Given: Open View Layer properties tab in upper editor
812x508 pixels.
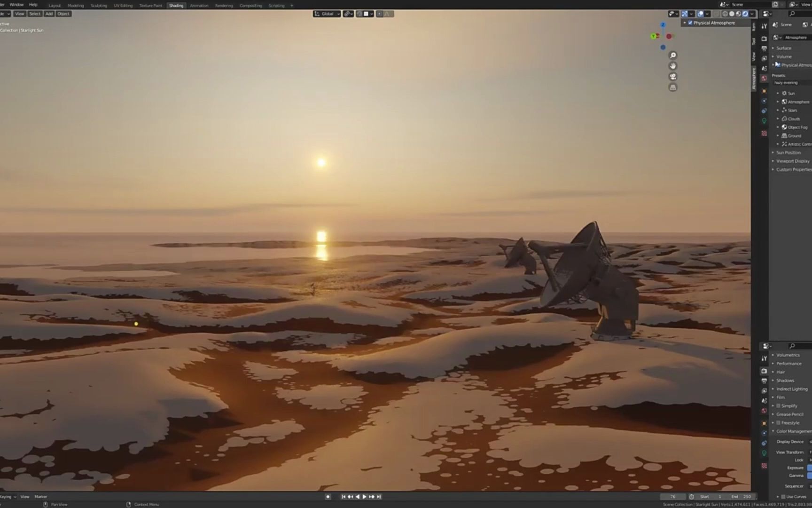Looking at the screenshot, I should pos(764,58).
